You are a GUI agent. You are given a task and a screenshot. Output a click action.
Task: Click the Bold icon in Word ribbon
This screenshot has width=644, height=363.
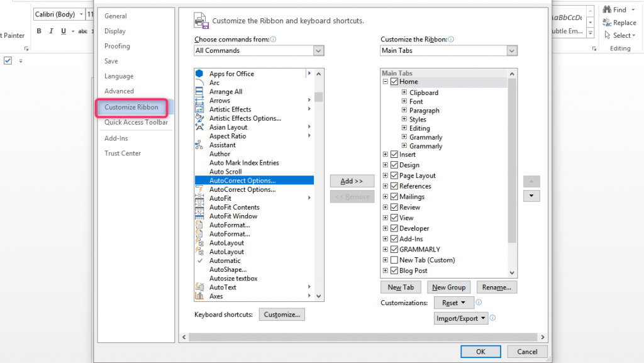39,31
